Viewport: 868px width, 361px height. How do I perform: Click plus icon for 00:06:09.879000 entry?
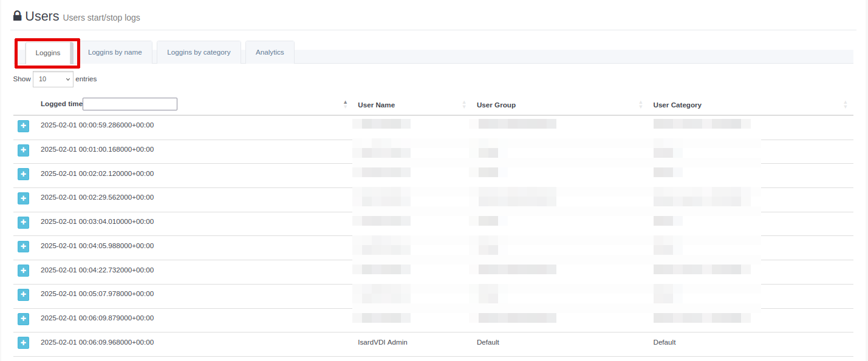[x=23, y=319]
